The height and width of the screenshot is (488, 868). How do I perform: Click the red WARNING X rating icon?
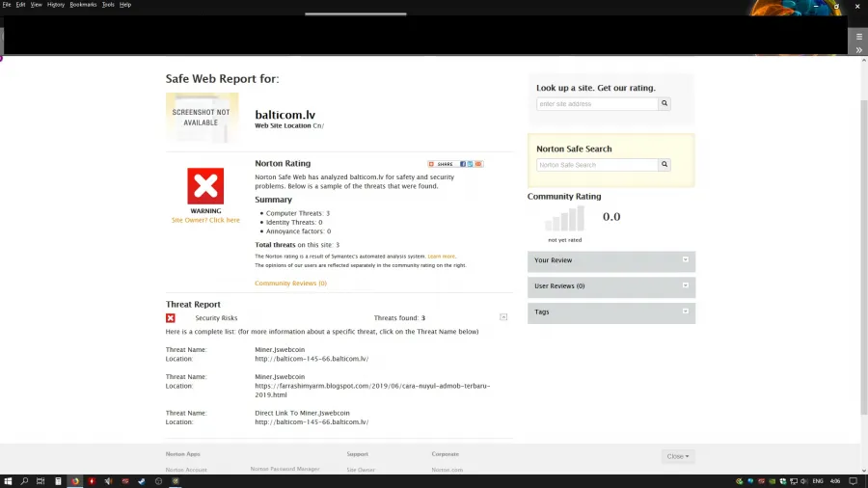point(205,186)
